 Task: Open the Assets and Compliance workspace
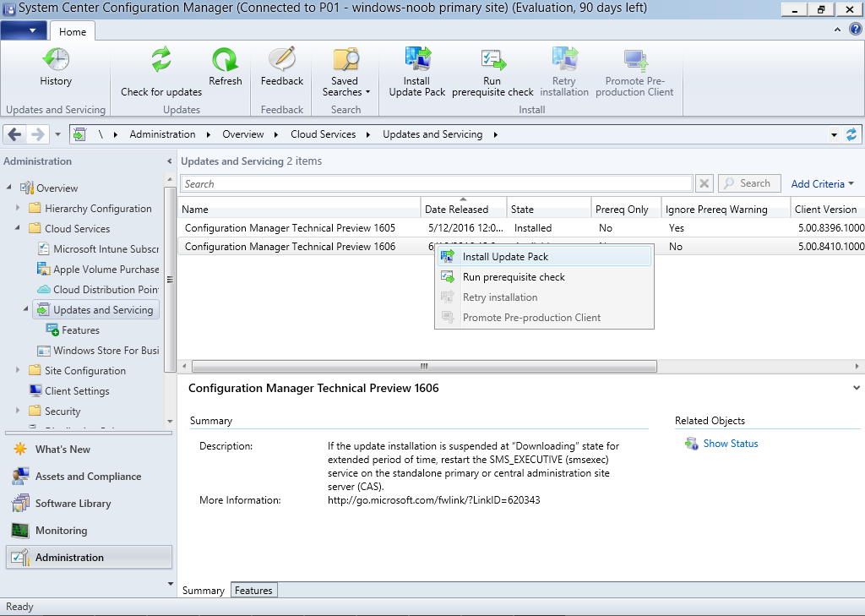[x=89, y=477]
